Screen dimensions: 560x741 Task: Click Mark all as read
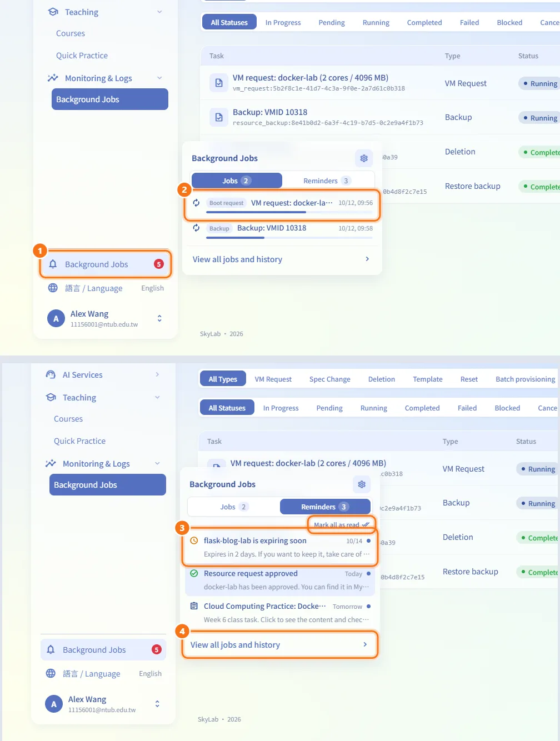[341, 524]
